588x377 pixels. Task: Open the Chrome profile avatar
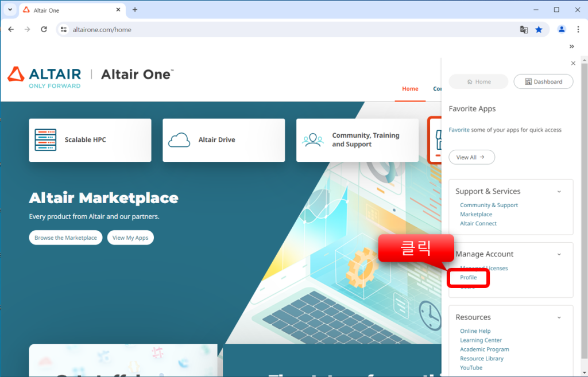pos(562,29)
